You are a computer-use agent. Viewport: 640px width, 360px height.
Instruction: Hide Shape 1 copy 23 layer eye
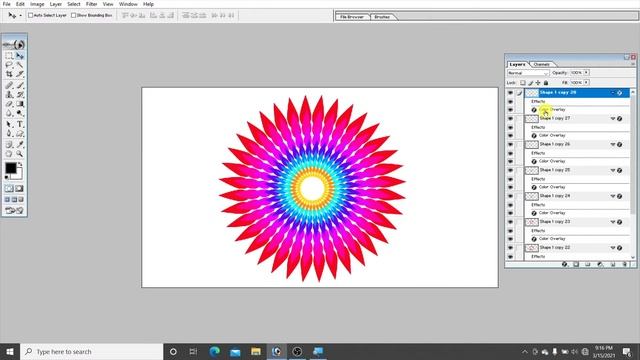pyautogui.click(x=510, y=222)
